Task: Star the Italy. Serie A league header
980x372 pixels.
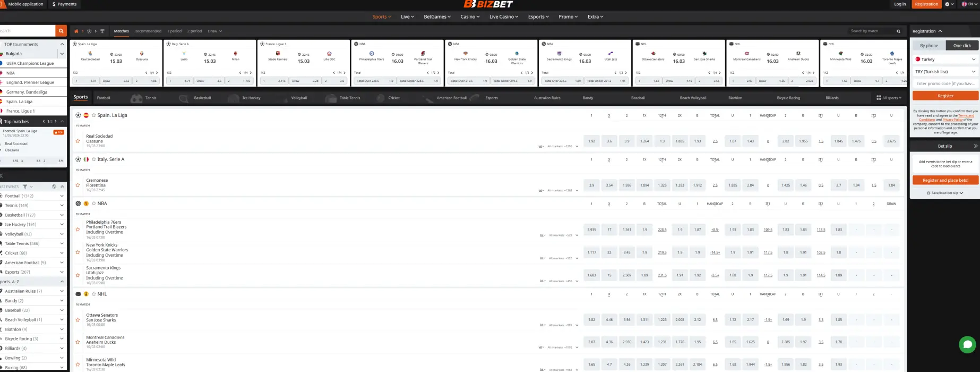Action: coord(94,159)
